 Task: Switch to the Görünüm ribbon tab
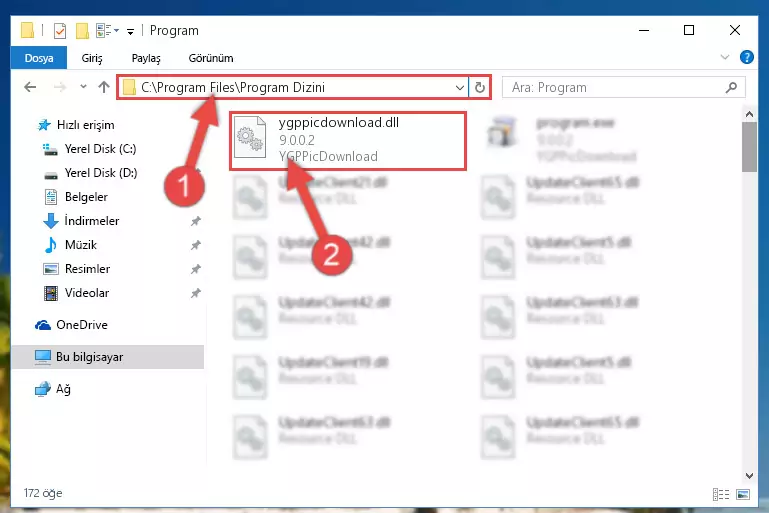211,58
